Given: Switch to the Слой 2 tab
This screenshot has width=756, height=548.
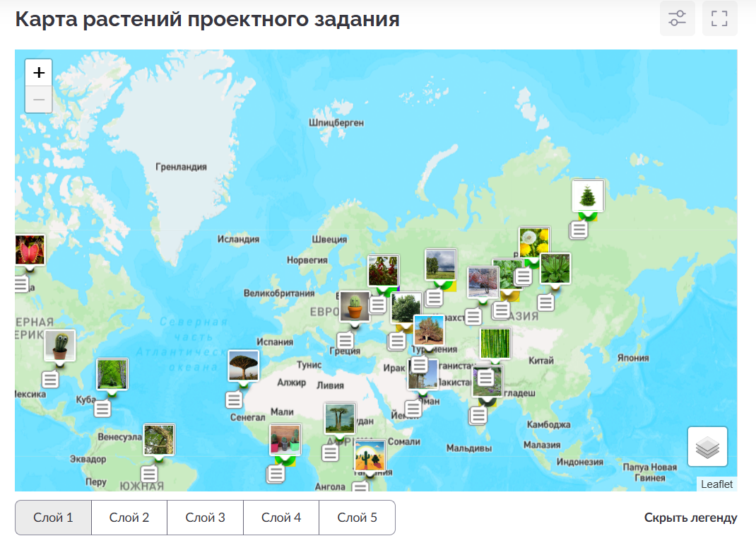Looking at the screenshot, I should (x=129, y=518).
